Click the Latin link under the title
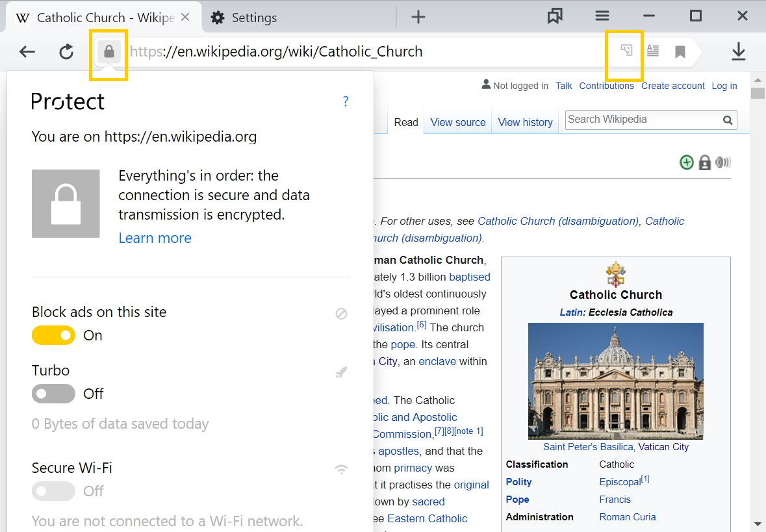 [570, 312]
